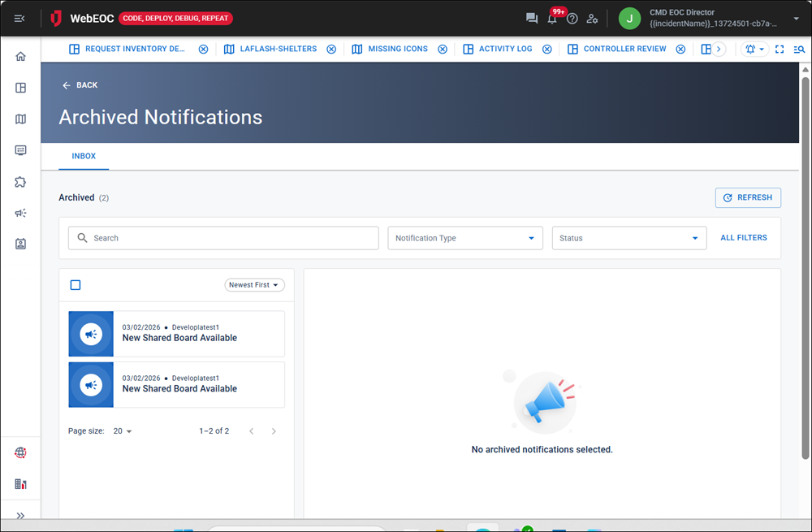Open the chat messages icon

point(531,19)
